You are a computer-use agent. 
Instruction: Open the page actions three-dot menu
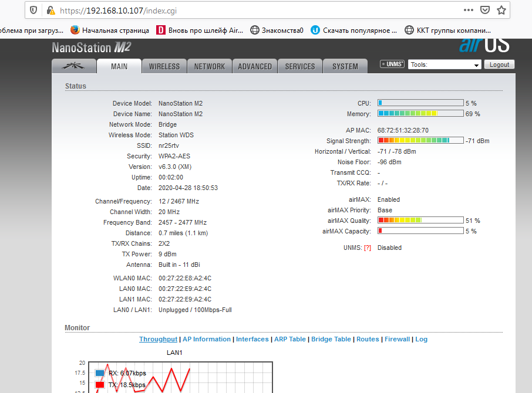468,10
